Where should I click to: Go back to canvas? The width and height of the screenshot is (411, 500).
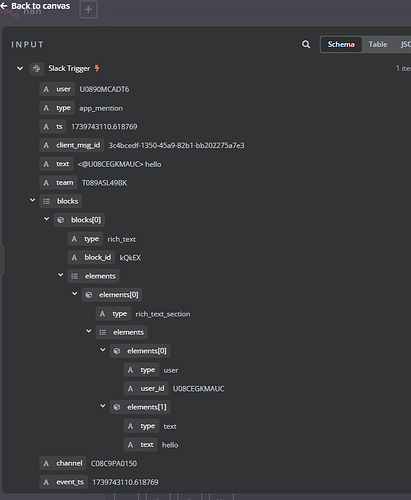36,6
